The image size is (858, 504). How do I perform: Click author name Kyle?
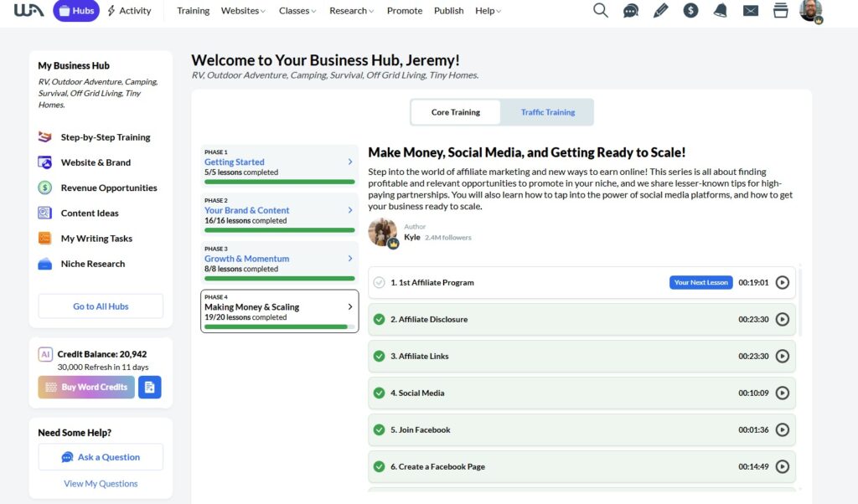(412, 237)
